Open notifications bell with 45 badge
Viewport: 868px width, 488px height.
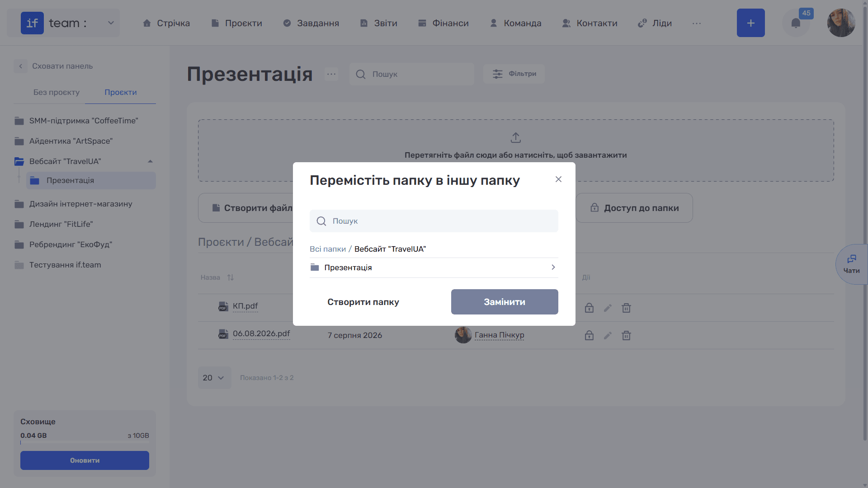tap(796, 23)
